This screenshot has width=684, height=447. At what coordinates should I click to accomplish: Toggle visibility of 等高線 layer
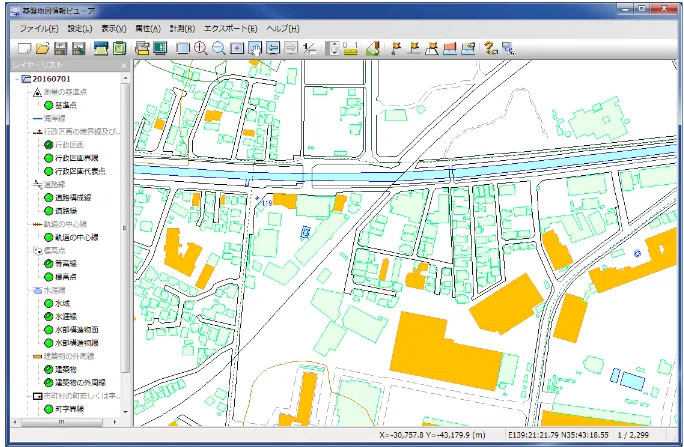pos(49,263)
